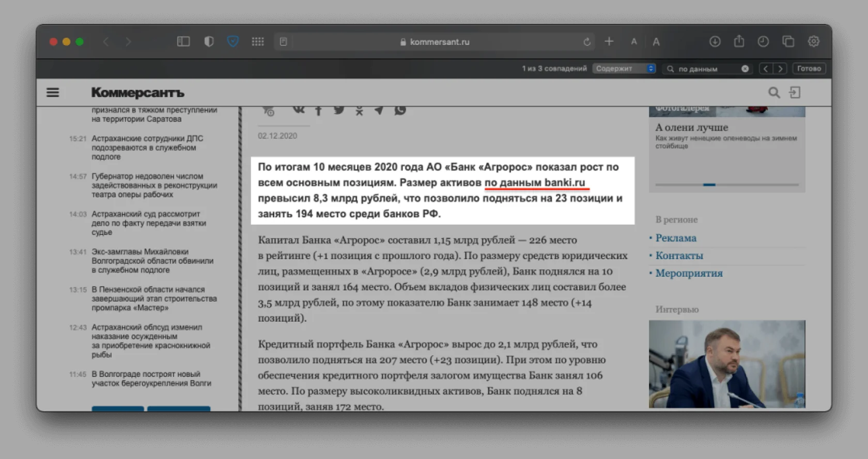Open news about Астраханские сотрудники ДПС
The height and width of the screenshot is (459, 868).
click(x=147, y=148)
